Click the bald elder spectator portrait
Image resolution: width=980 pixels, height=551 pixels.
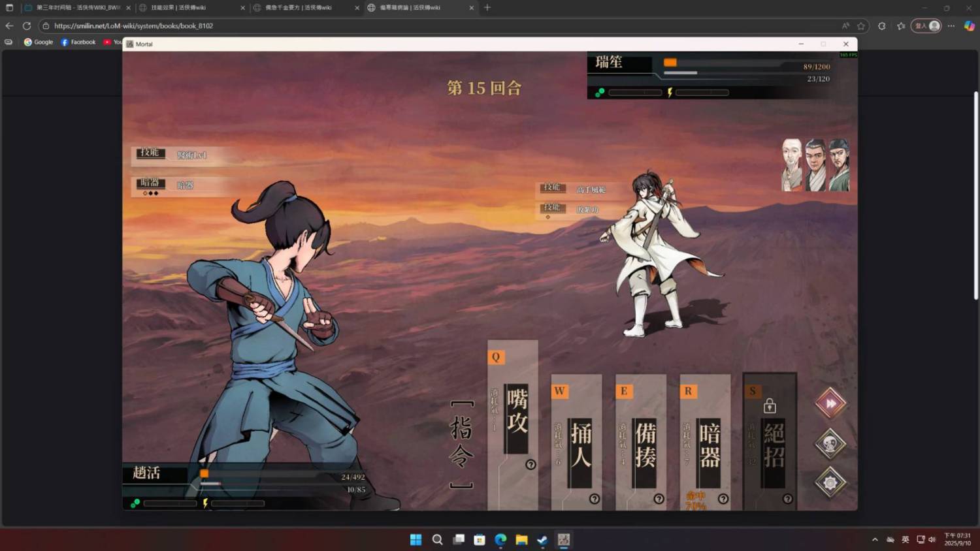[792, 165]
